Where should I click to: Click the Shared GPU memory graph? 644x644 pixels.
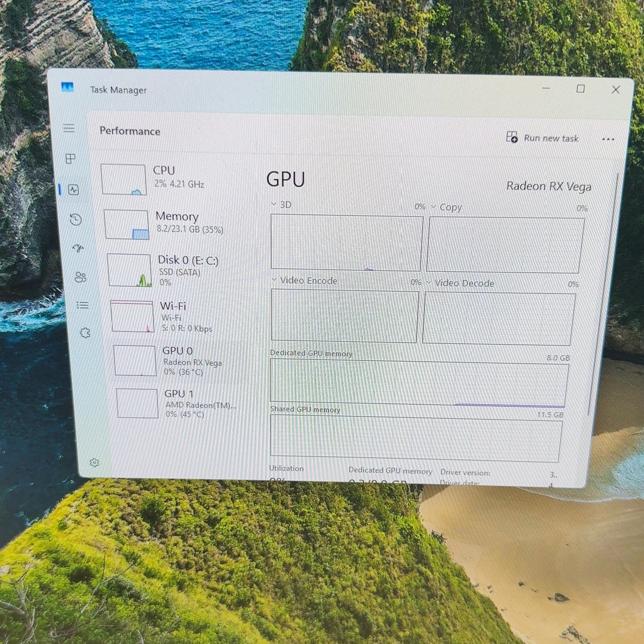tap(416, 439)
